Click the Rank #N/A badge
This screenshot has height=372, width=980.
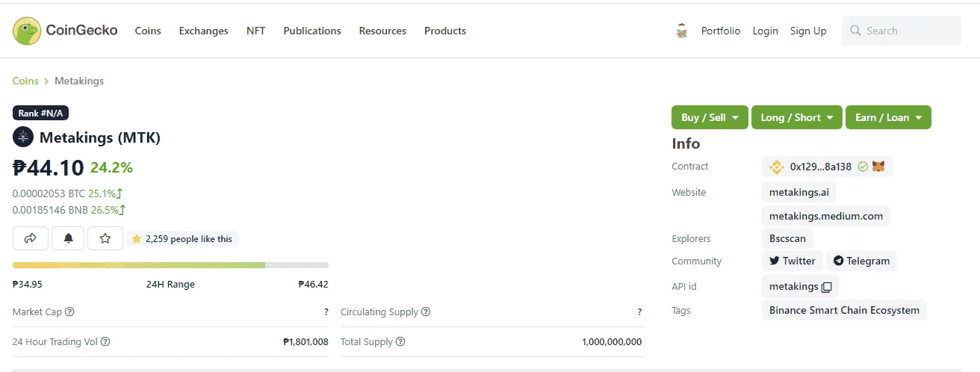click(x=41, y=113)
